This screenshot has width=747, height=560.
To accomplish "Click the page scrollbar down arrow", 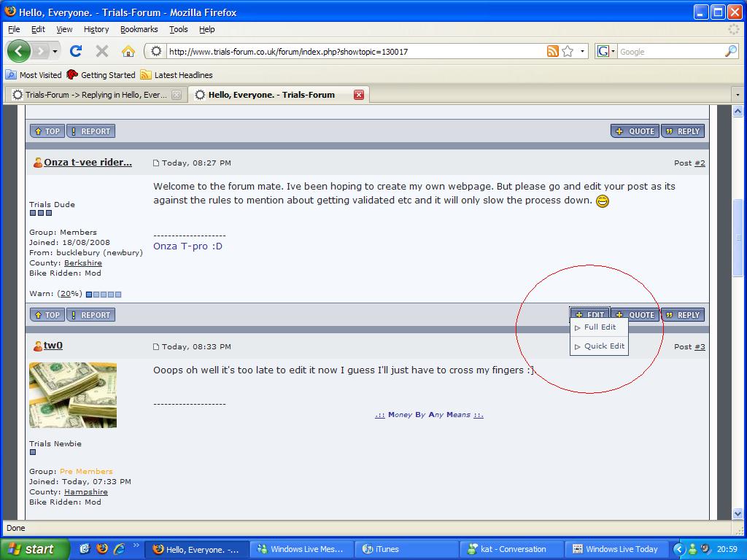I will tap(738, 513).
